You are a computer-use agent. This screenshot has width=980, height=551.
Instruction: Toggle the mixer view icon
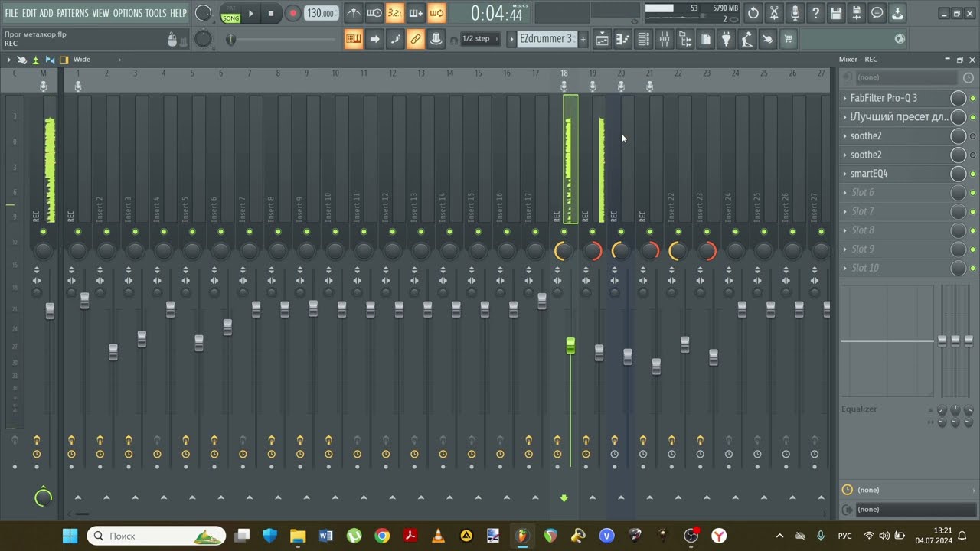665,39
